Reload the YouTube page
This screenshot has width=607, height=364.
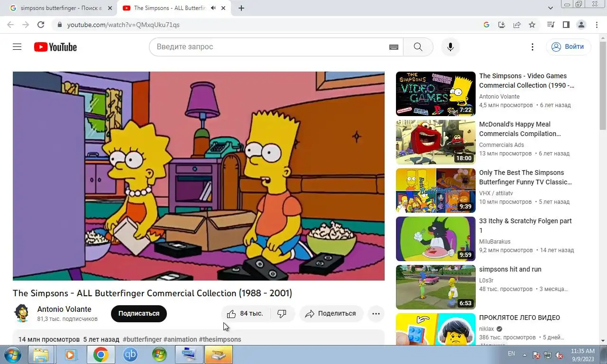click(41, 25)
